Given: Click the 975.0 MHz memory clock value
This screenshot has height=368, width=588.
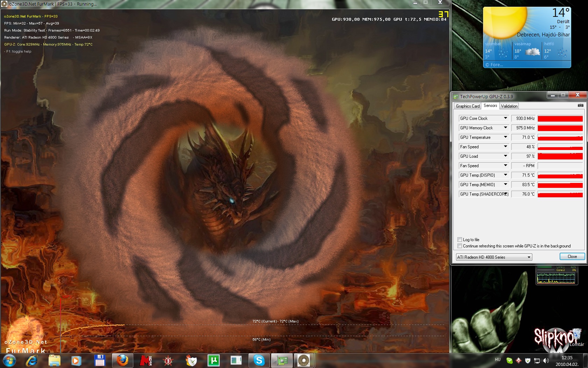Looking at the screenshot, I should tap(524, 128).
